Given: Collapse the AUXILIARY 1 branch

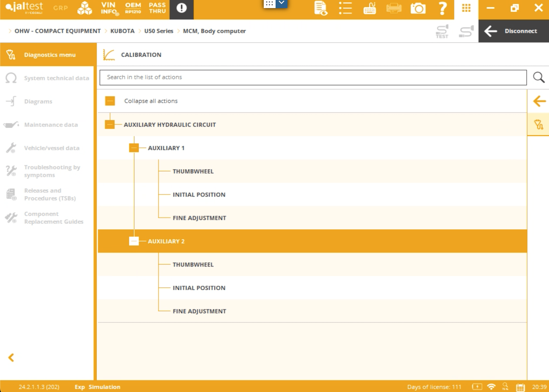Looking at the screenshot, I should [134, 148].
